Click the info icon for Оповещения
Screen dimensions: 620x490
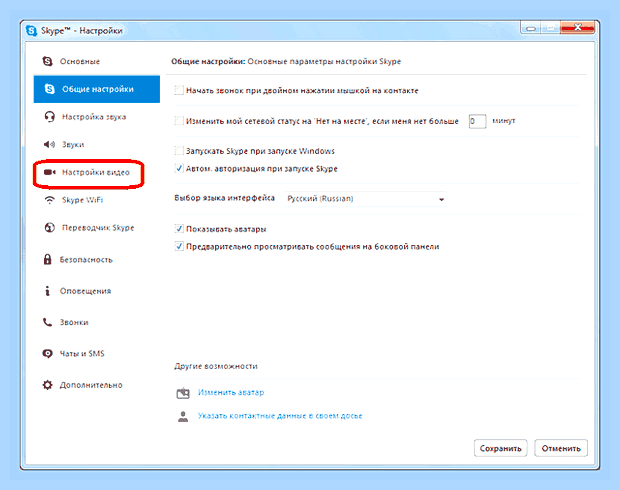coord(47,291)
